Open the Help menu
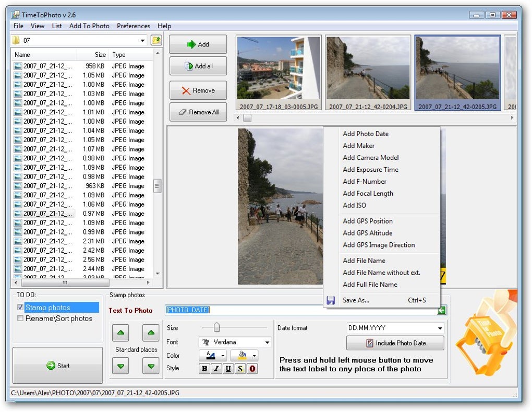 click(x=164, y=26)
